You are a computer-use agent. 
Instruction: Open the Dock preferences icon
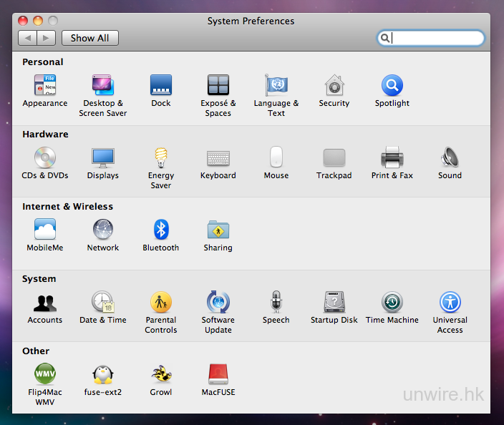click(160, 86)
